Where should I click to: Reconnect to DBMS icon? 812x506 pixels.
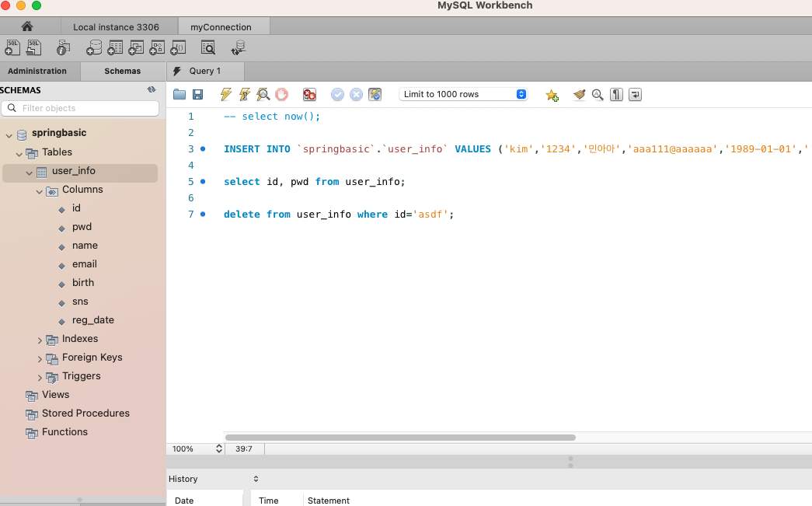coord(239,47)
